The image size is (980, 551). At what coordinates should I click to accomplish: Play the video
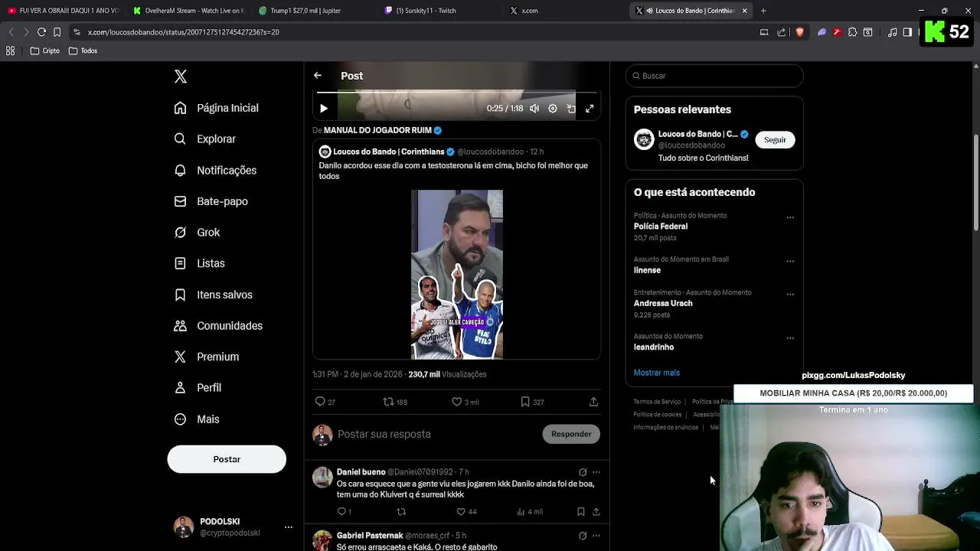323,109
